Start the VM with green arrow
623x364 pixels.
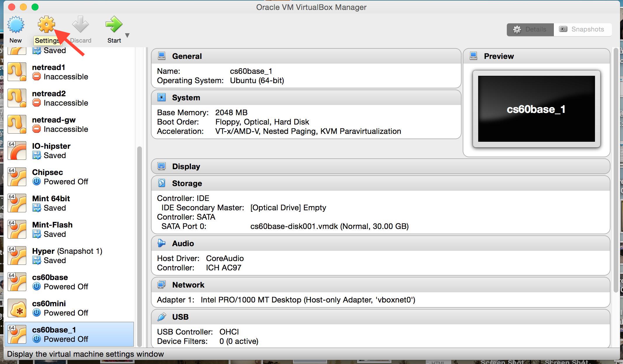coord(114,24)
